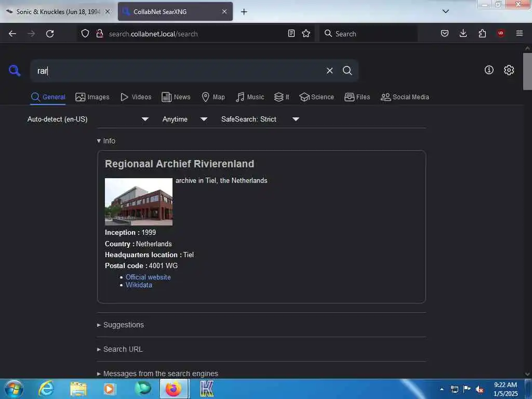Click the uBlock Origin extension icon
The width and height of the screenshot is (532, 399).
[501, 33]
